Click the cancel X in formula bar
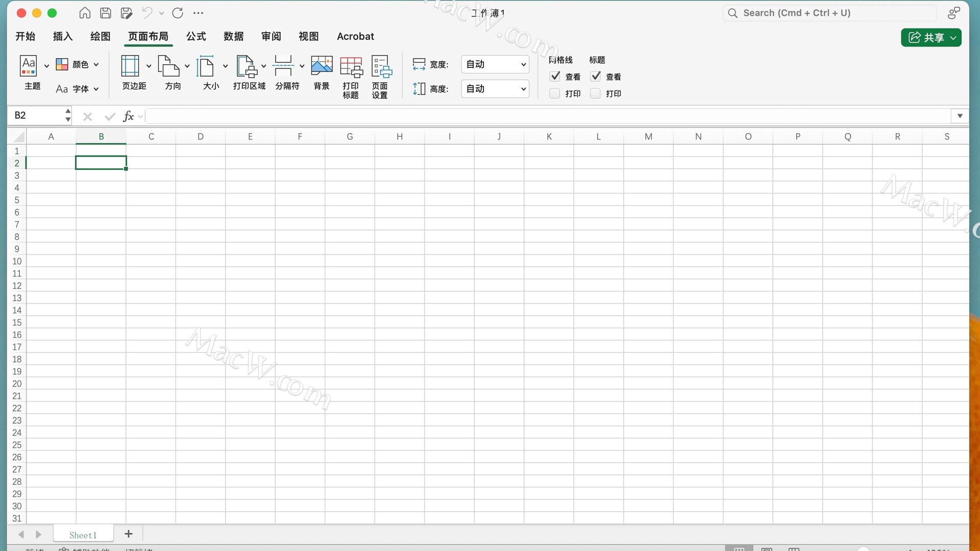Viewport: 980px width, 551px height. point(87,116)
